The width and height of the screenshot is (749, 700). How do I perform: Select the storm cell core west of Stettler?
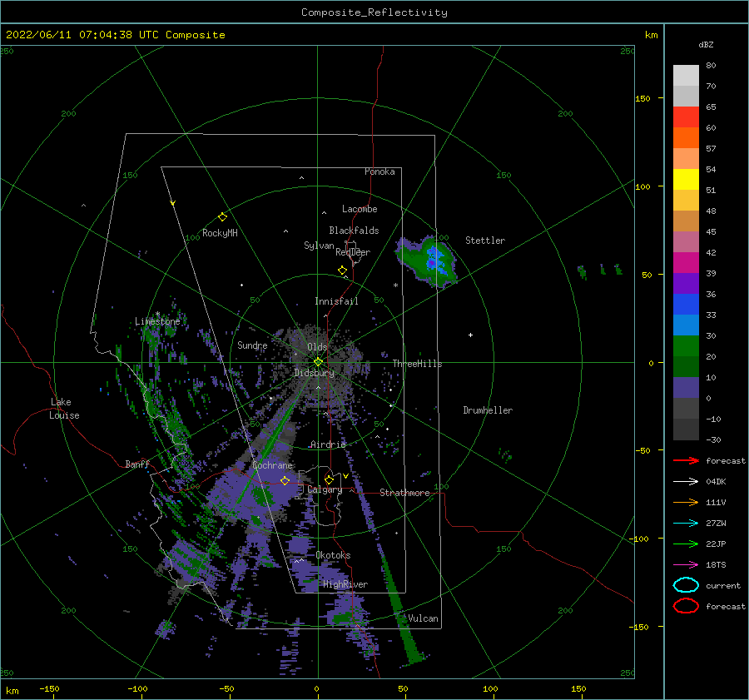(432, 262)
